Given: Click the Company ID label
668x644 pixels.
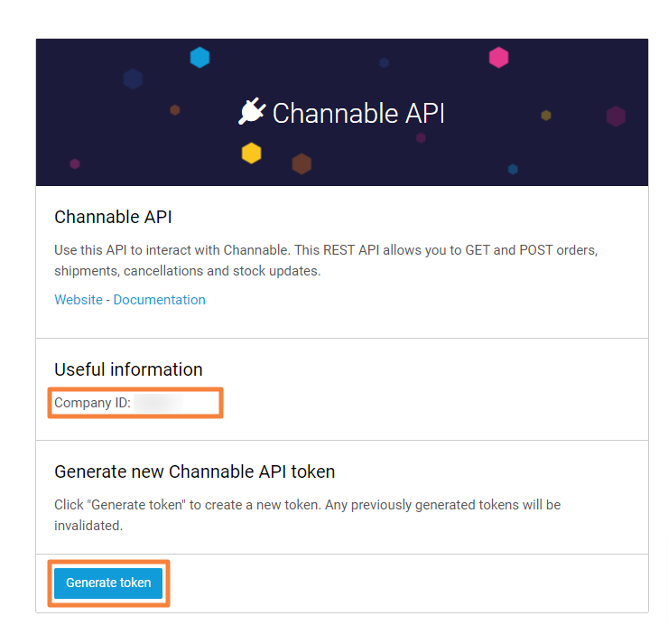Looking at the screenshot, I should tap(92, 403).
